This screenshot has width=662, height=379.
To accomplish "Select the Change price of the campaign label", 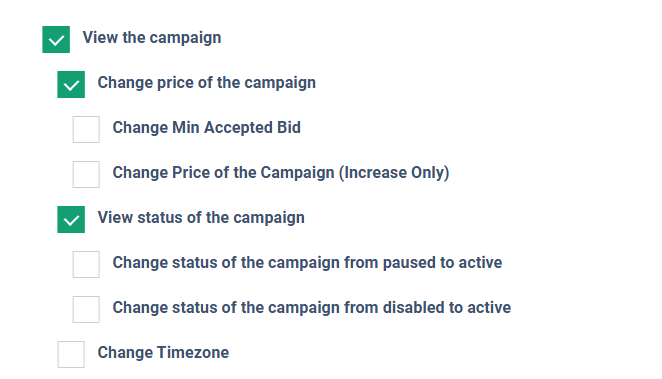I will [207, 83].
